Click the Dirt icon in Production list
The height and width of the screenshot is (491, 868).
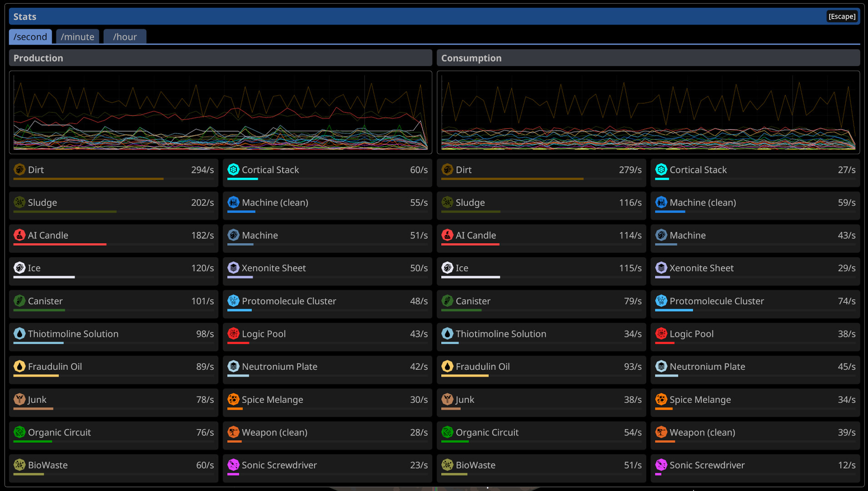20,170
